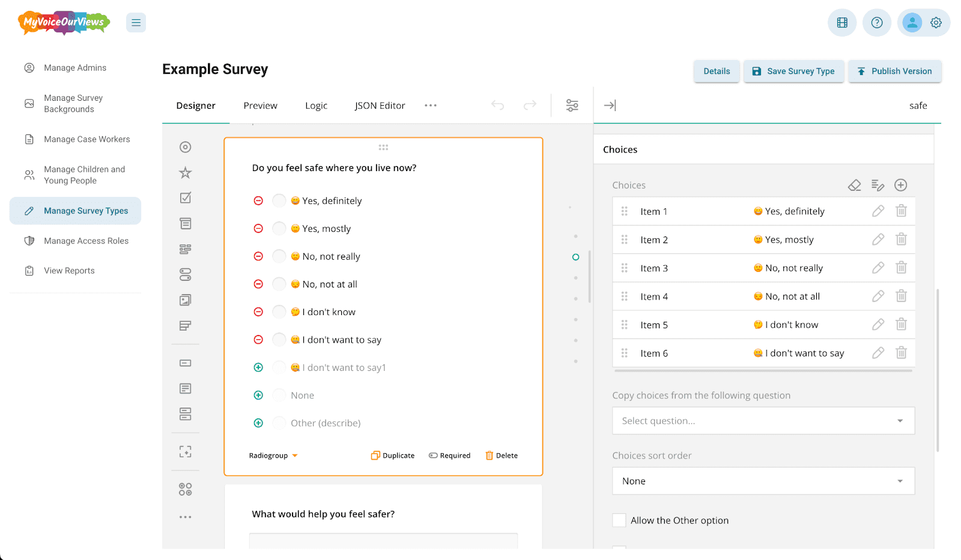Screen dimensions: 961x560
Task: Open the Select question dropdown
Action: pyautogui.click(x=763, y=421)
